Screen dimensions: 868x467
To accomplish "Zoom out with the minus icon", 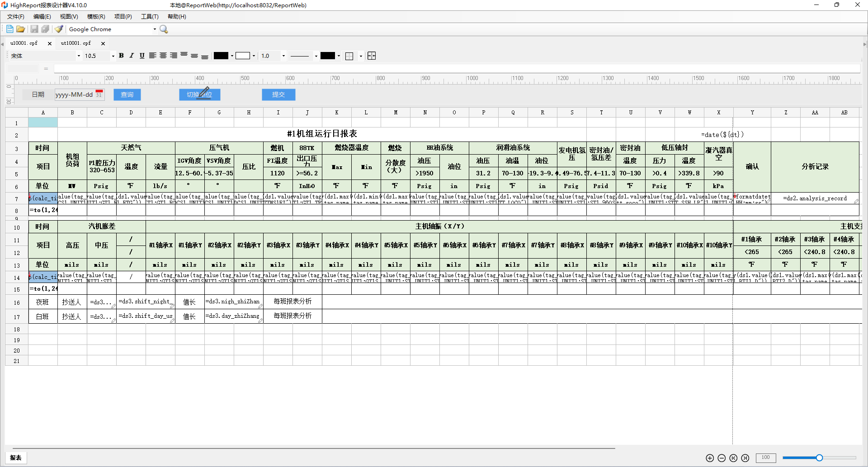I will pyautogui.click(x=722, y=458).
